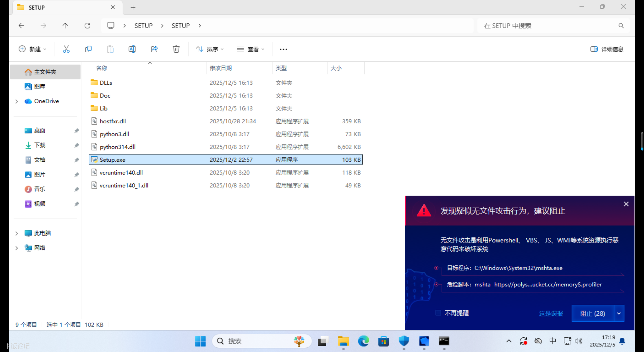The height and width of the screenshot is (352, 644).
Task: Expand the OneDrive tree node
Action: tap(17, 101)
